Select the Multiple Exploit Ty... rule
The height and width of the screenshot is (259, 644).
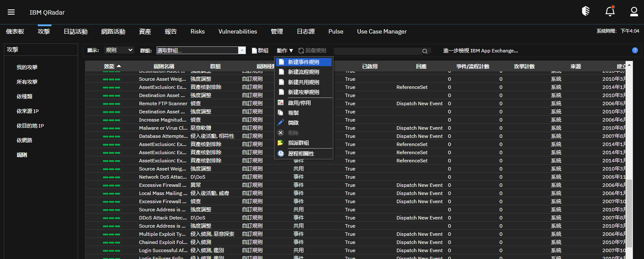(x=163, y=234)
